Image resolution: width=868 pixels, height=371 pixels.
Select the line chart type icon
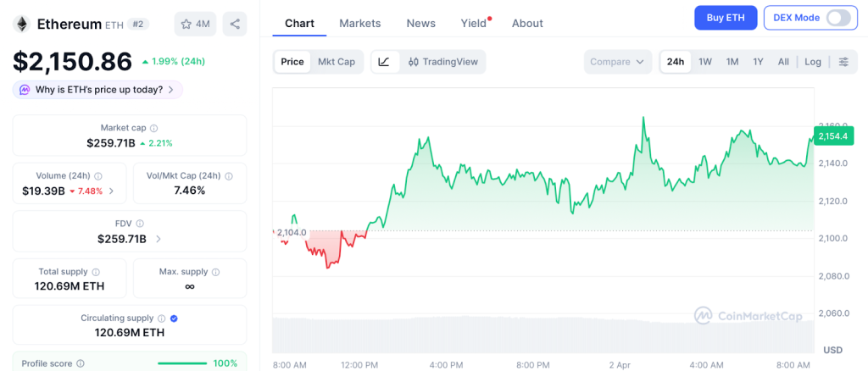[384, 62]
